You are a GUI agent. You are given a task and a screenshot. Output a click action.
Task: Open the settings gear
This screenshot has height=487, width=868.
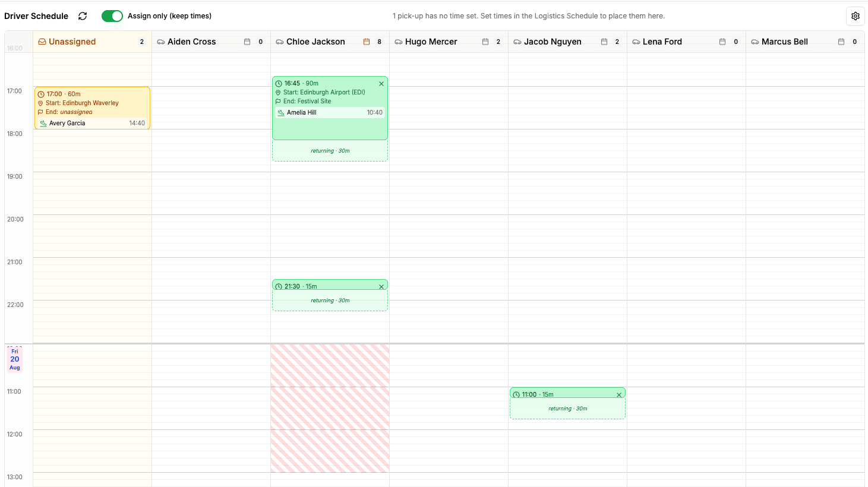856,16
